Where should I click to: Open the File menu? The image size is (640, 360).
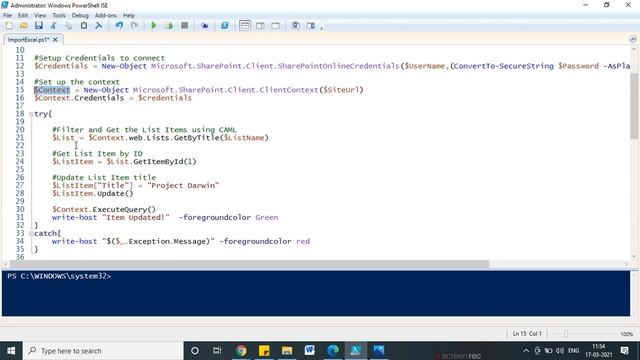tap(7, 16)
